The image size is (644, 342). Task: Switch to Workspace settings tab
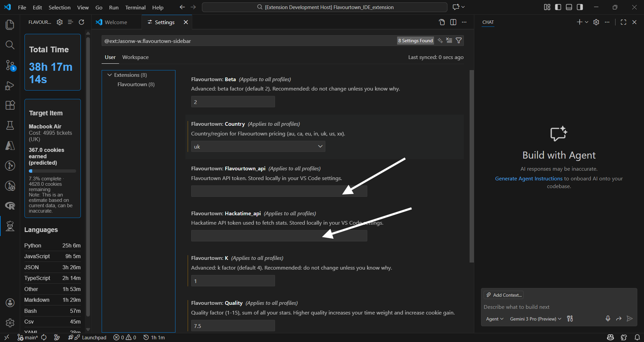(x=135, y=57)
